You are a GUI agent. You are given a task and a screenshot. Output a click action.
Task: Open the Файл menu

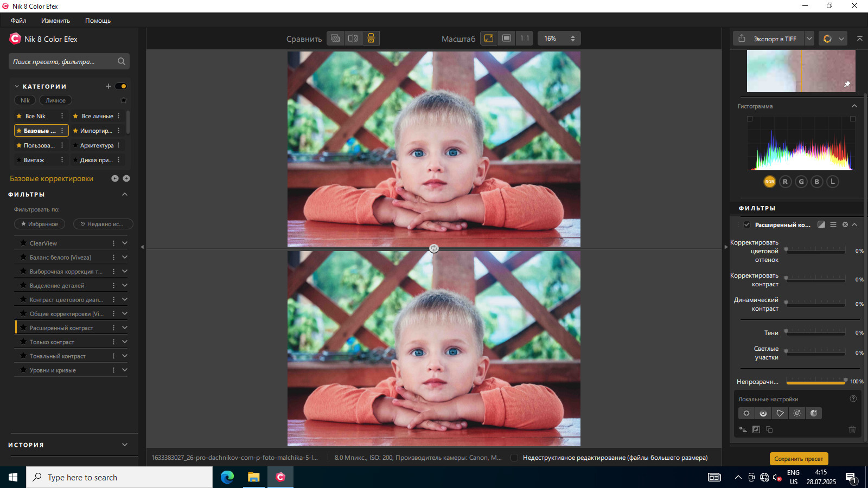coord(18,21)
